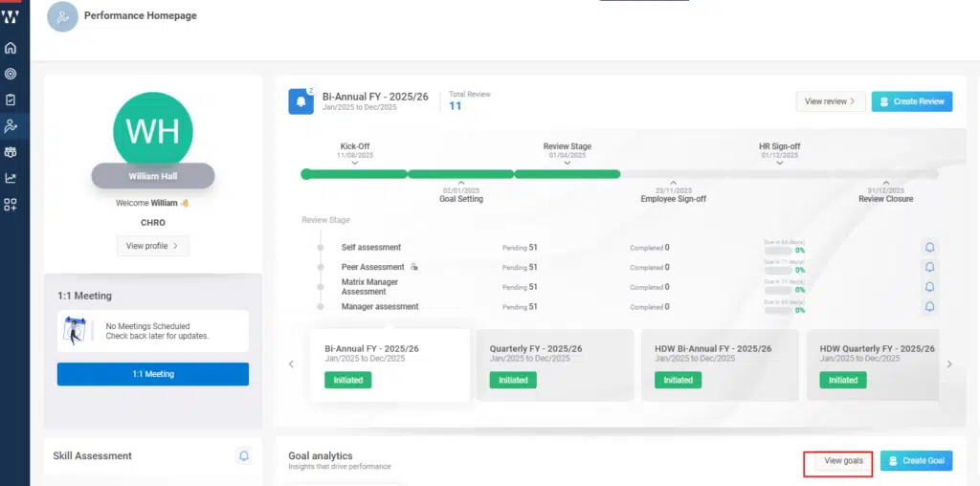The height and width of the screenshot is (486, 980).
Task: Click the Goal analytics heading
Action: [x=320, y=456]
